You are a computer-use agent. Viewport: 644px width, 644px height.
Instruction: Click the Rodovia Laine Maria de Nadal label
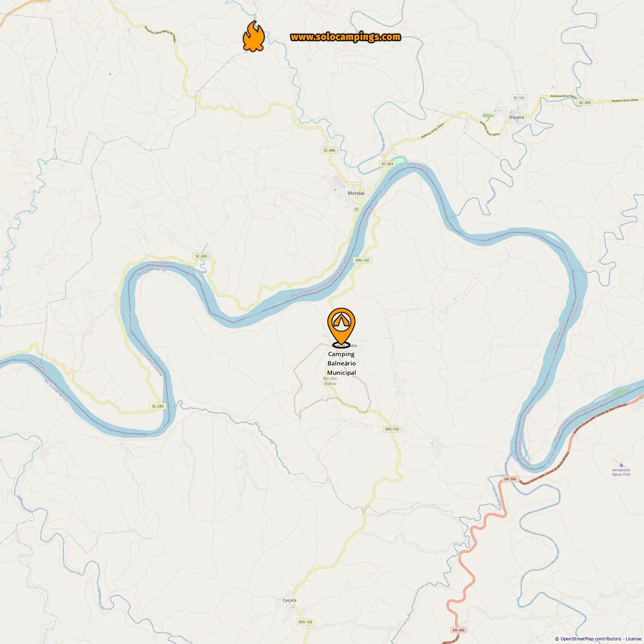tap(160, 33)
